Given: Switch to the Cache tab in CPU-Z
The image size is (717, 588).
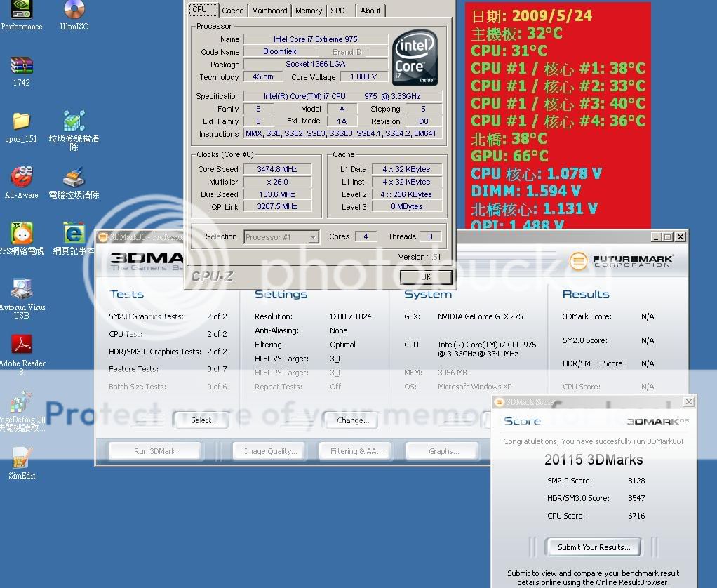Looking at the screenshot, I should [233, 11].
